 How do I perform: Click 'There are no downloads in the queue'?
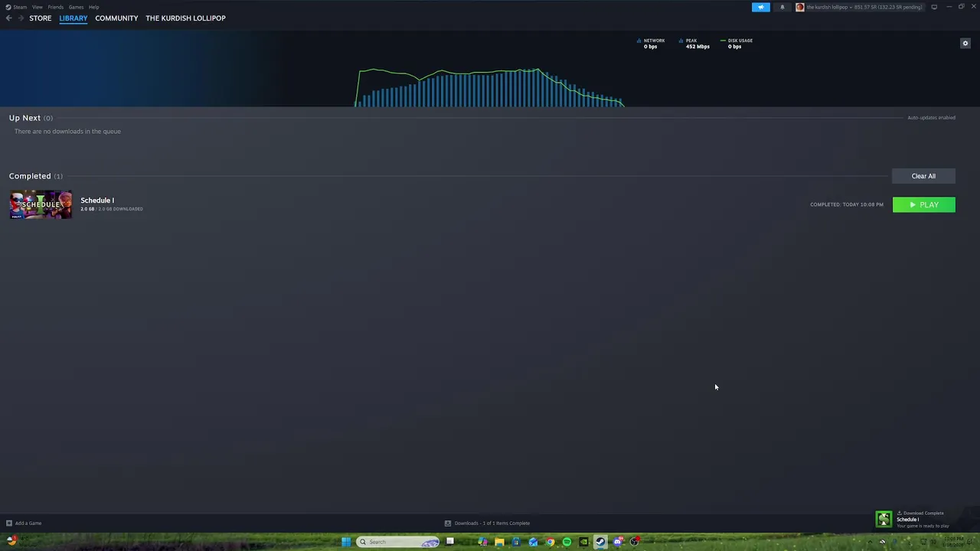[x=67, y=132]
